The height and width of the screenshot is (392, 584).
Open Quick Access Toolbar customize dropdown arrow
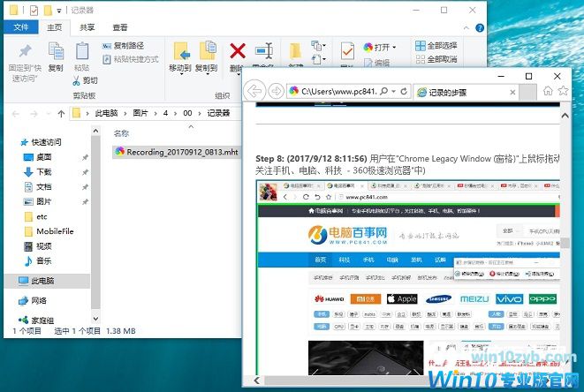[59, 11]
